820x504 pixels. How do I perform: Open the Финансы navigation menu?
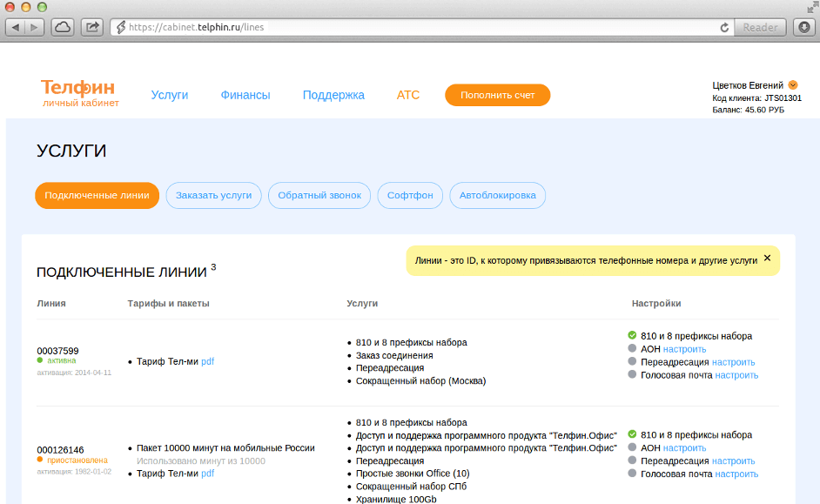(245, 95)
